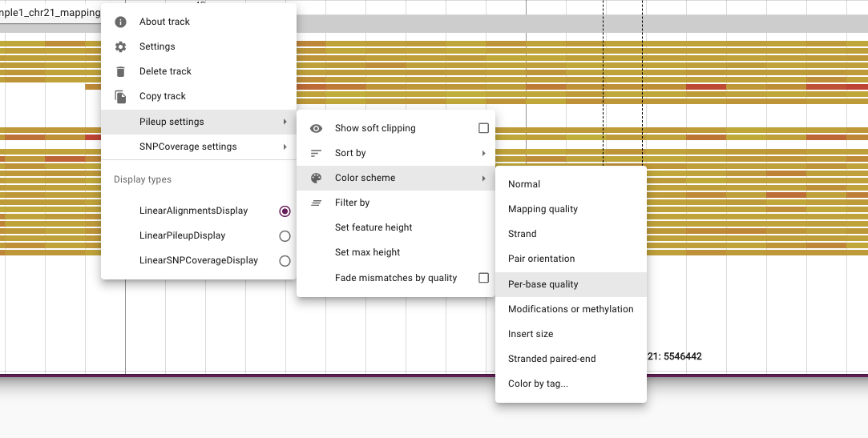Open the Pileup settings menu entry
Image resolution: width=868 pixels, height=438 pixels.
[x=199, y=122]
